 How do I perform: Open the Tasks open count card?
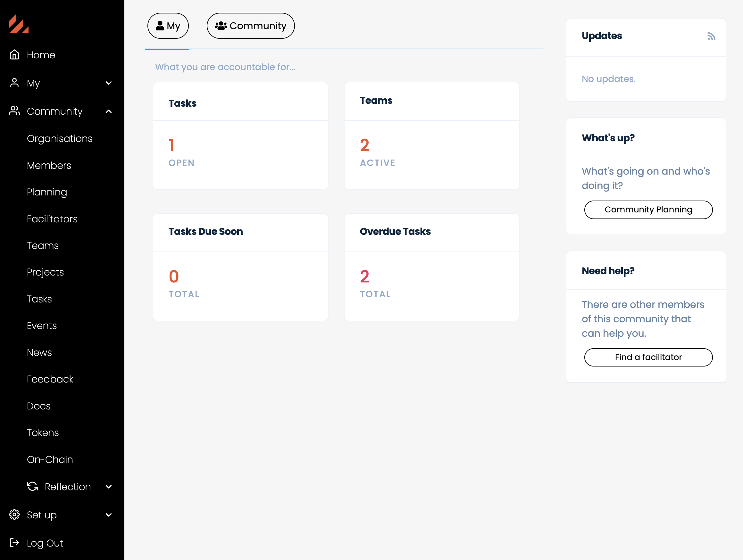tap(240, 136)
